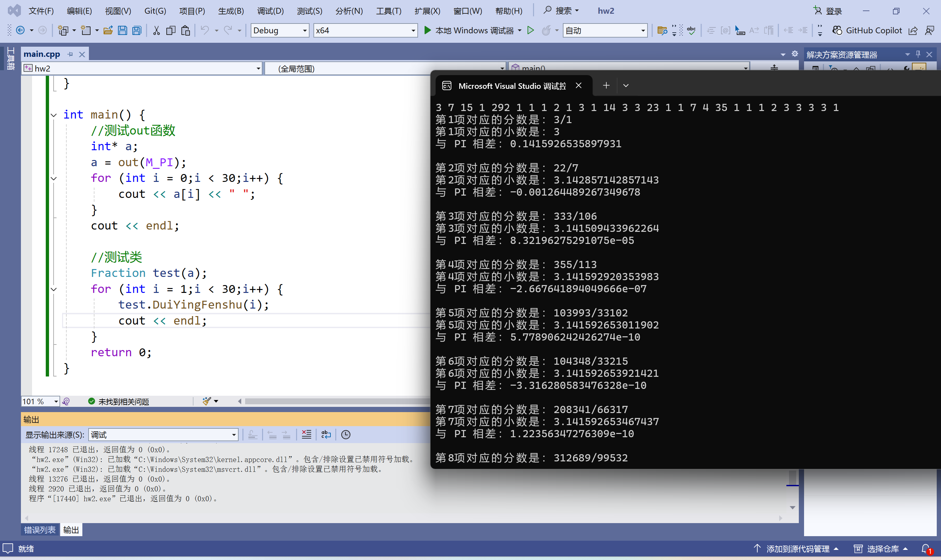Image resolution: width=941 pixels, height=560 pixels.
Task: Toggle word wrap in output panel
Action: click(326, 435)
